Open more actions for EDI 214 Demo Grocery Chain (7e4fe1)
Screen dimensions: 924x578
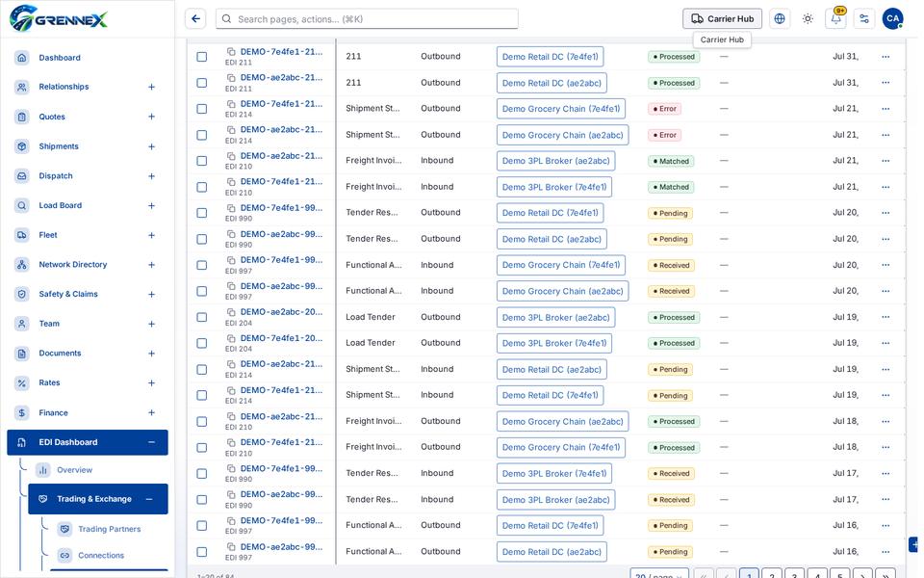(x=885, y=109)
